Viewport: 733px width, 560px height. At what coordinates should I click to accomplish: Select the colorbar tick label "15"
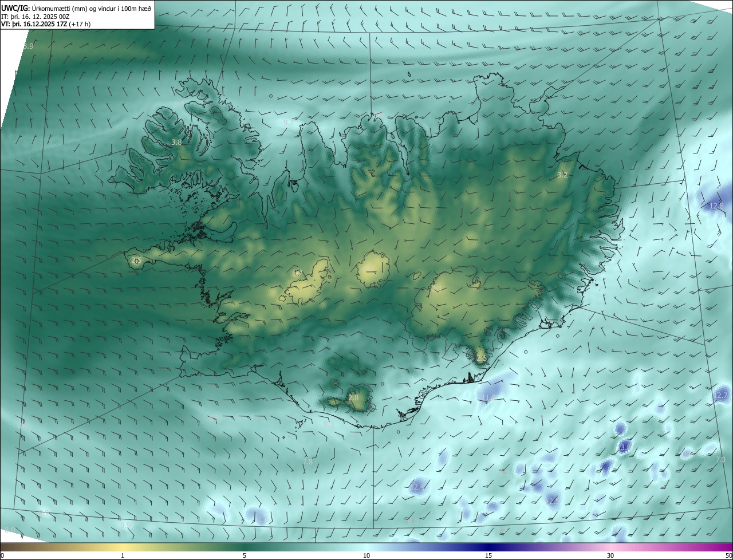click(488, 555)
